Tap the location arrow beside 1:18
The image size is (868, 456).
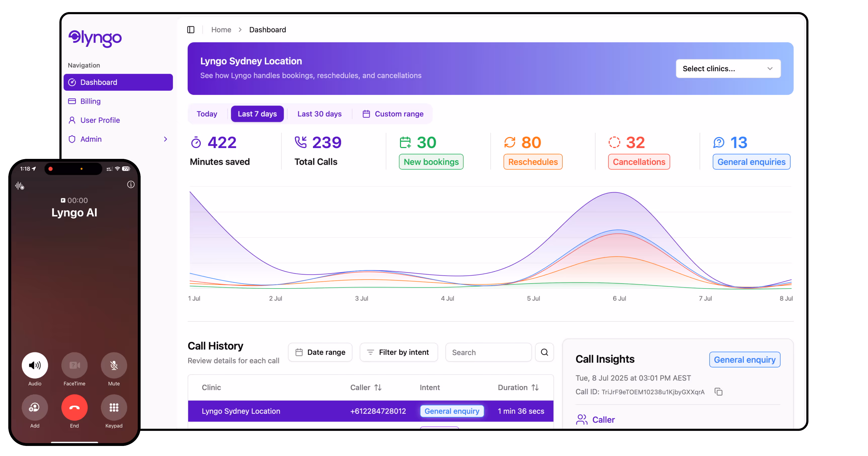click(x=34, y=169)
